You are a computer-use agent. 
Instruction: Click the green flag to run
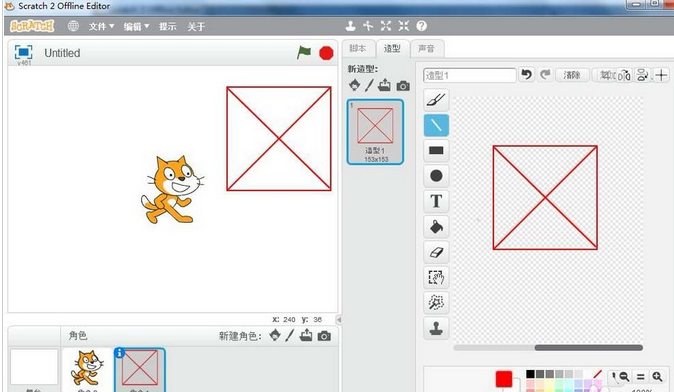304,53
